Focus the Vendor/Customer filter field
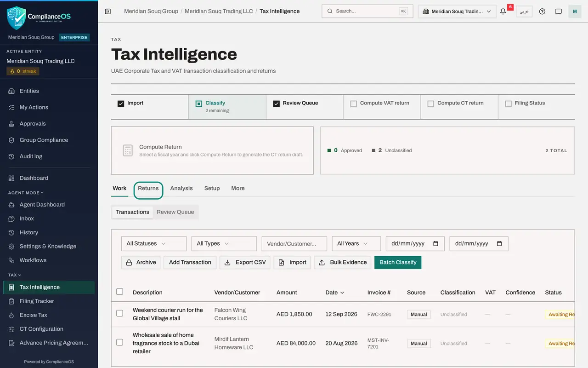This screenshot has height=368, width=588. 294,244
